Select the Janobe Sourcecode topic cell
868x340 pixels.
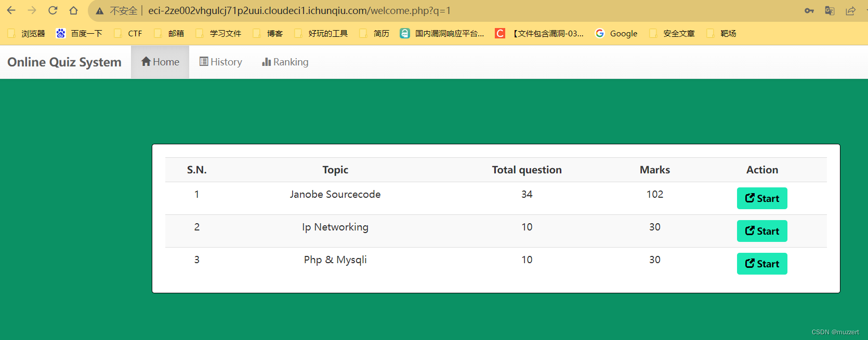pyautogui.click(x=335, y=194)
